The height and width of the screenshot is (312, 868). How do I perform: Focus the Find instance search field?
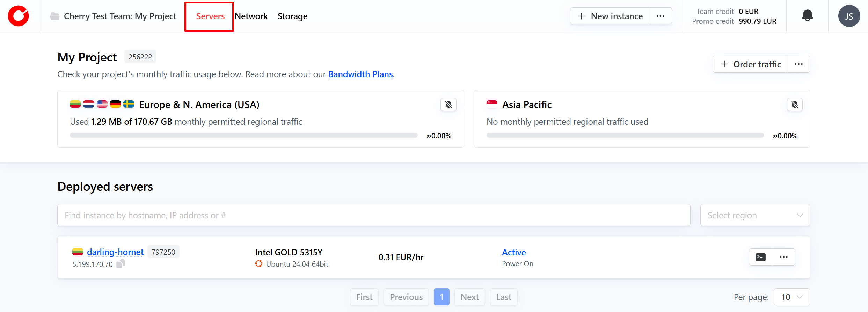point(373,215)
